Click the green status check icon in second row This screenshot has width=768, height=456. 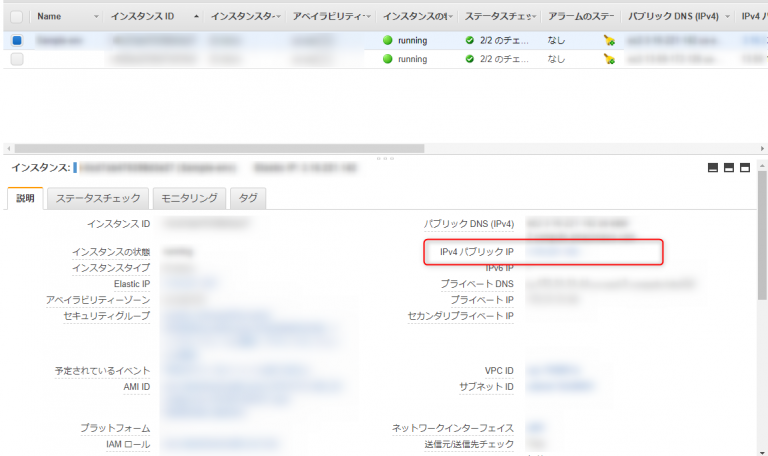[x=470, y=59]
